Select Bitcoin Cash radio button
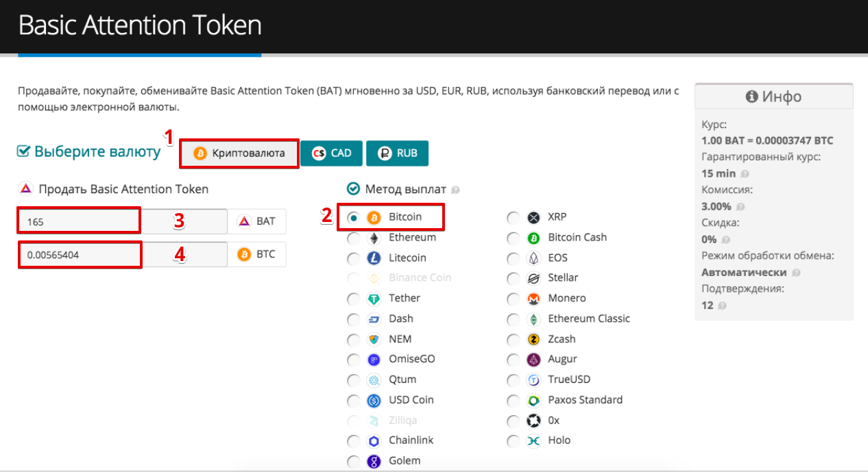Screen dimensions: 868x472 point(514,238)
